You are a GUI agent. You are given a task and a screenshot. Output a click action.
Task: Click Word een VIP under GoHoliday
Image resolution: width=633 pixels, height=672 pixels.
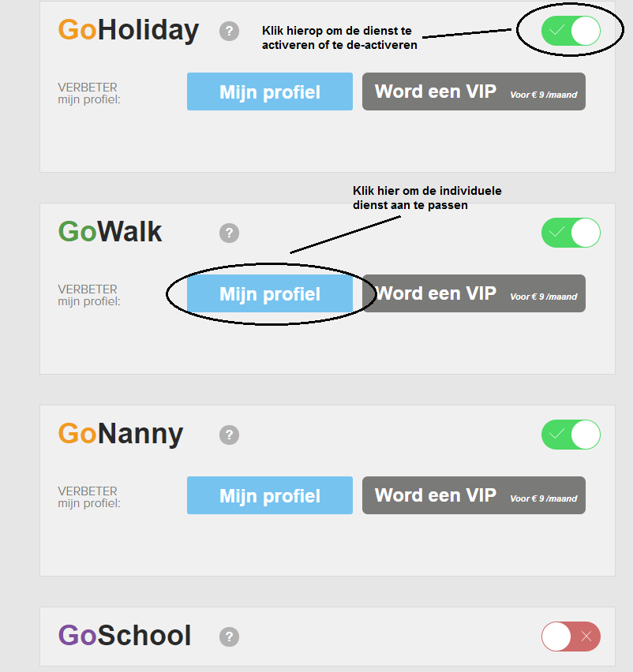[x=474, y=92]
